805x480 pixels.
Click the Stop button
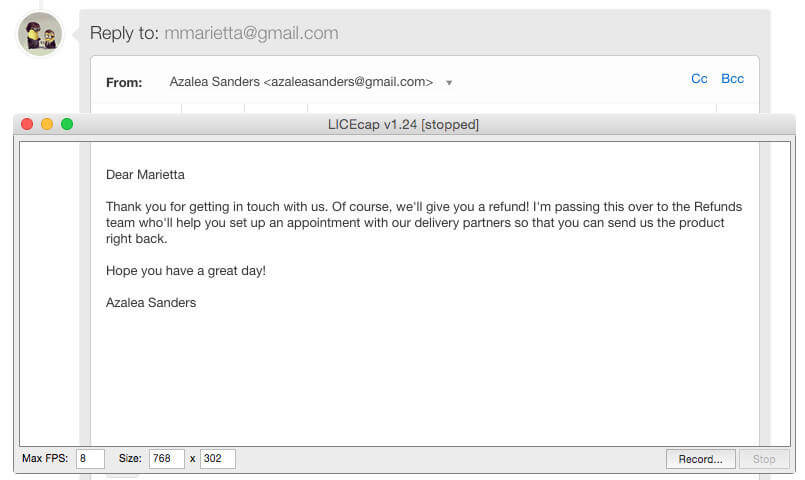764,459
